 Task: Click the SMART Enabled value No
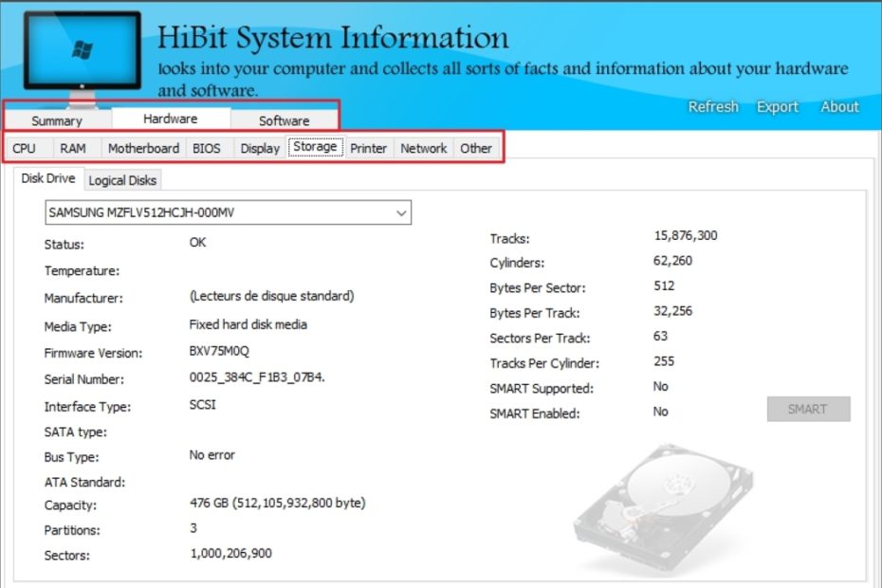coord(660,412)
